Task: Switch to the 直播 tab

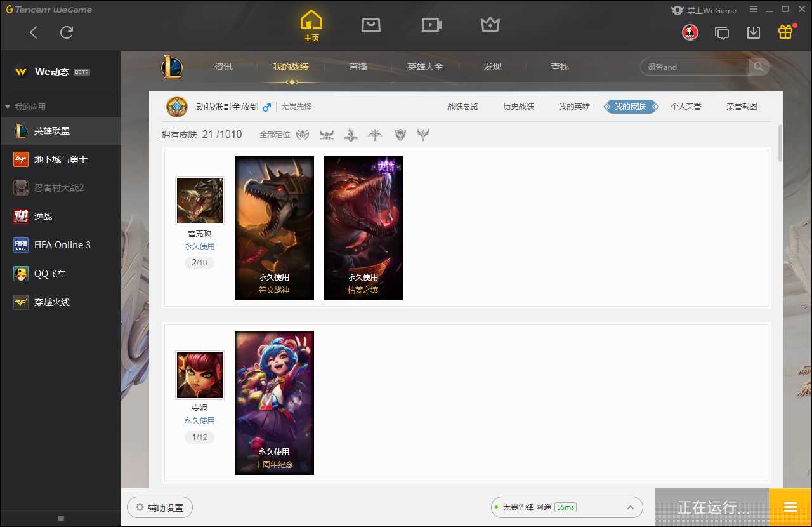Action: 358,67
